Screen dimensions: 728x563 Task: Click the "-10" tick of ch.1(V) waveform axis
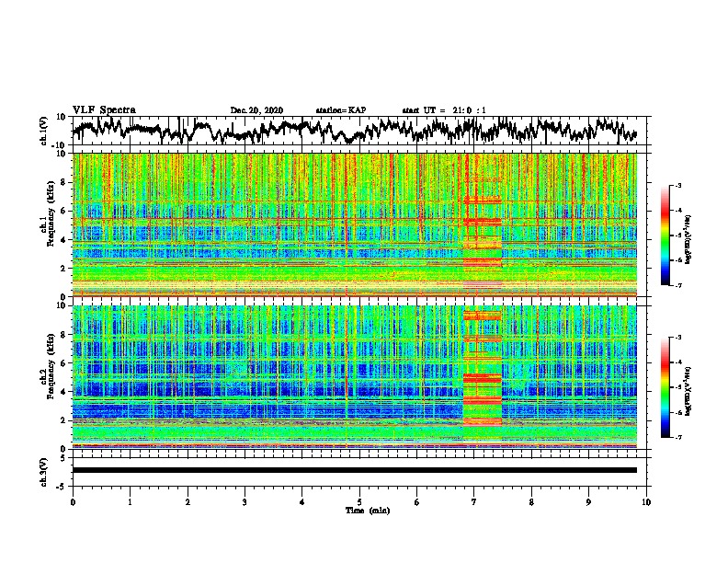click(60, 145)
